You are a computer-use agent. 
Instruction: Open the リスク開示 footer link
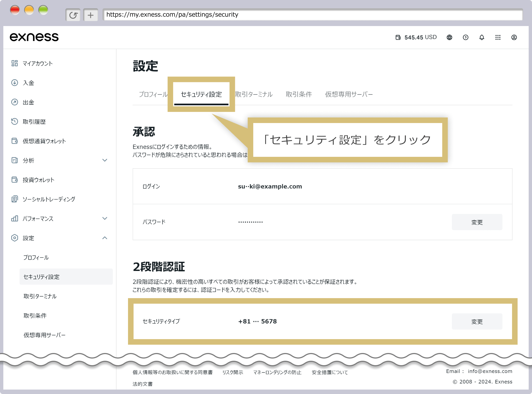233,372
